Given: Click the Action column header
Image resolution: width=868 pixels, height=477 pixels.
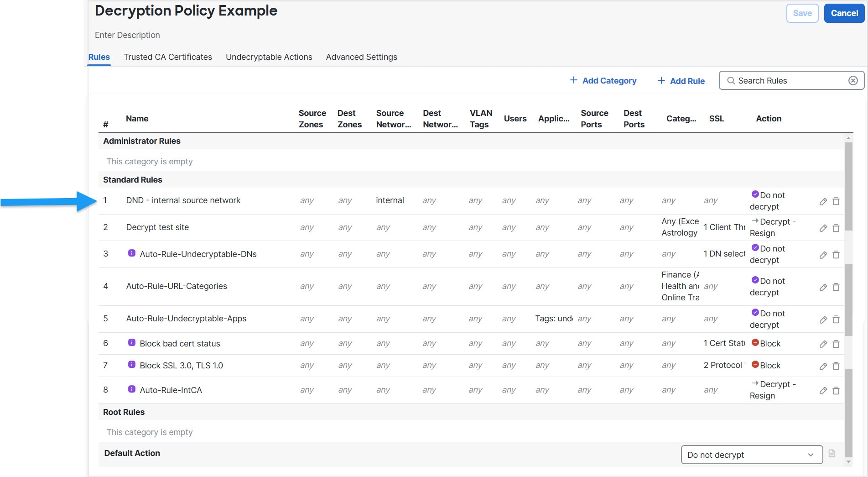Looking at the screenshot, I should click(x=769, y=119).
